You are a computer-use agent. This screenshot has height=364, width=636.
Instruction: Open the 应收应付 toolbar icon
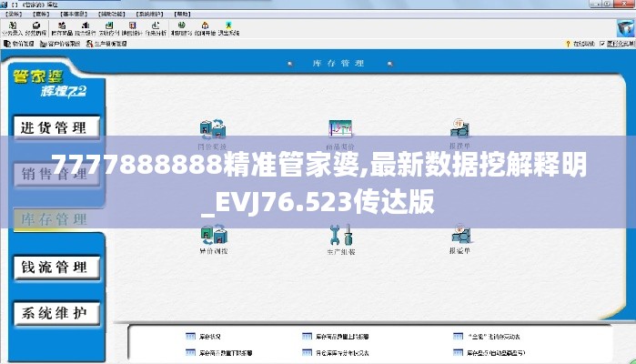(108, 28)
